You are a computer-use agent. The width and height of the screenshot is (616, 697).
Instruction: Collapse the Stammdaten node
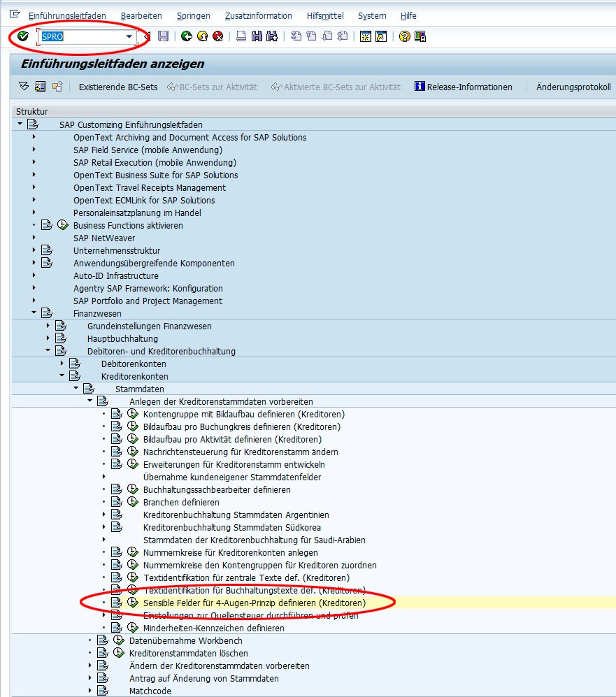click(x=76, y=389)
